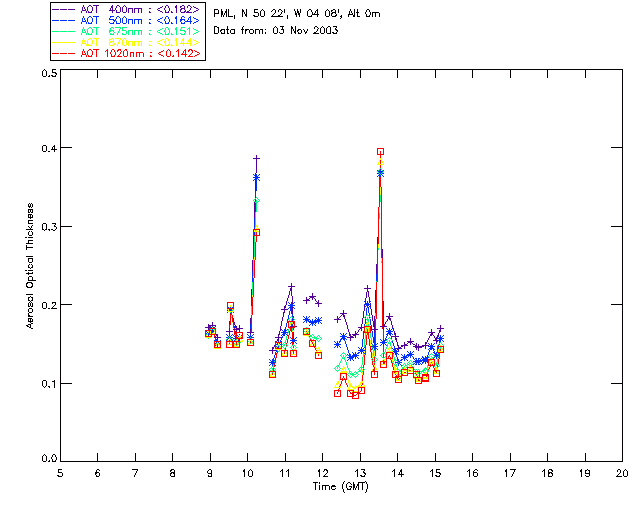Click the 0.4 y-axis tick label

[x=49, y=148]
